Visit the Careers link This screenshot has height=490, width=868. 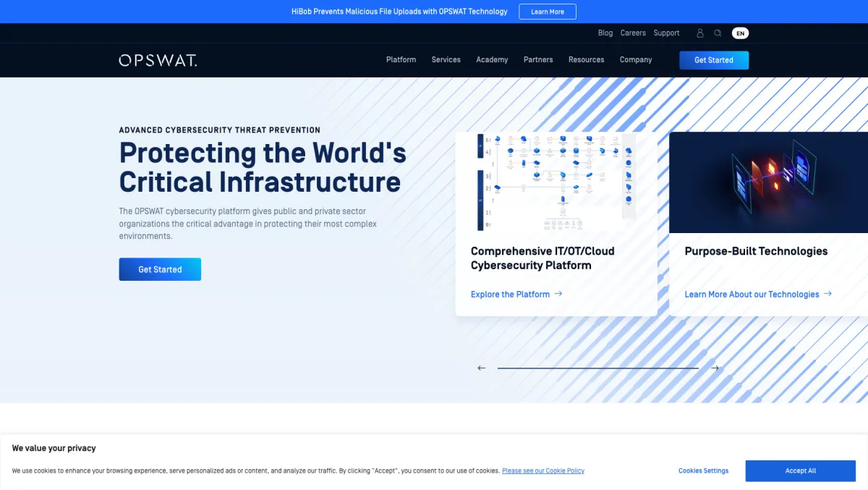[x=633, y=33]
